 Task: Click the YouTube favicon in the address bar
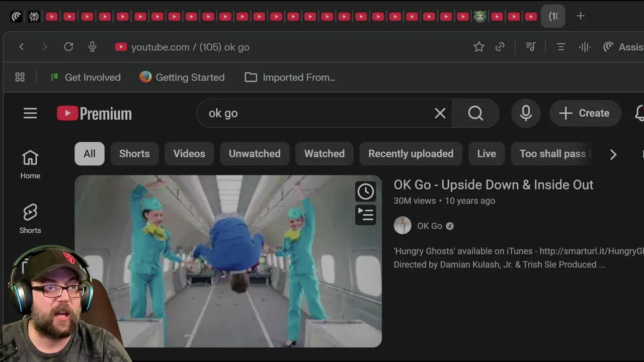click(x=121, y=47)
